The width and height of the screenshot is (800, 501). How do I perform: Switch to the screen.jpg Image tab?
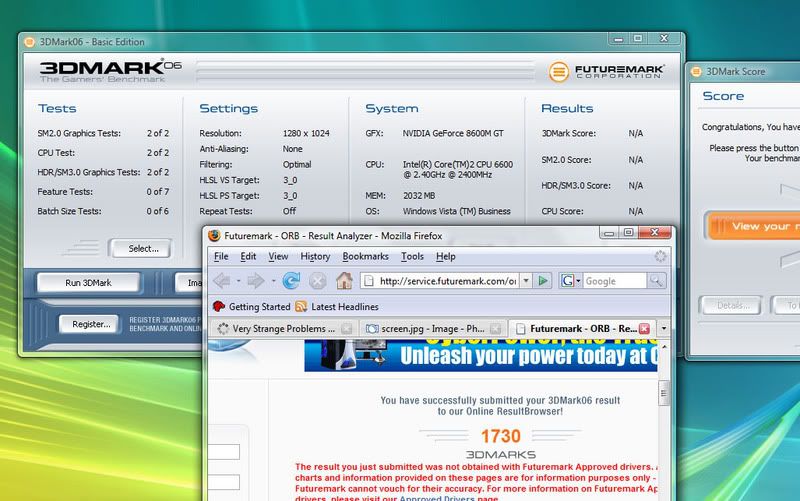tap(432, 329)
